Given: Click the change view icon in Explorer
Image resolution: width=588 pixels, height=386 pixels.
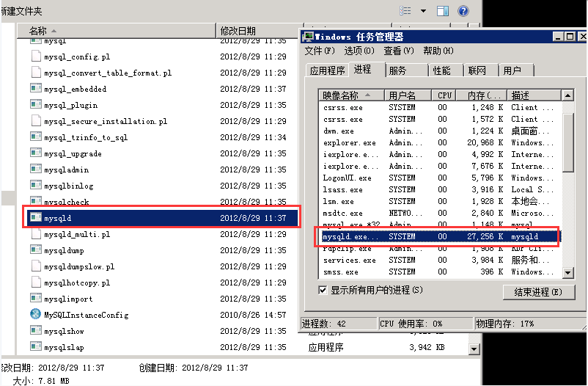Looking at the screenshot, I should (x=405, y=10).
